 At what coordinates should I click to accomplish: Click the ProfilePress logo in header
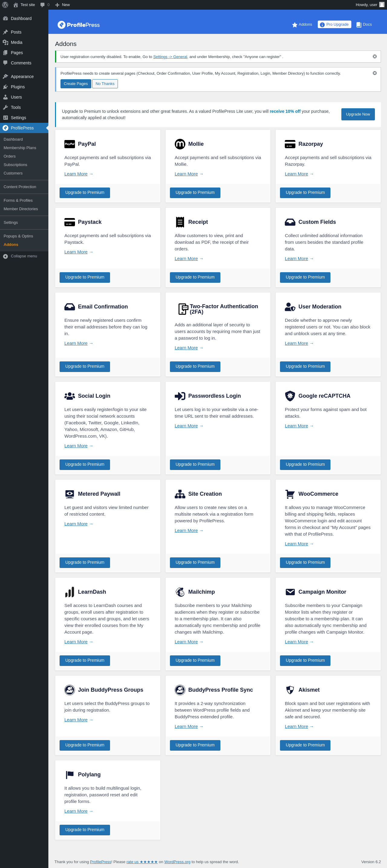pyautogui.click(x=79, y=24)
